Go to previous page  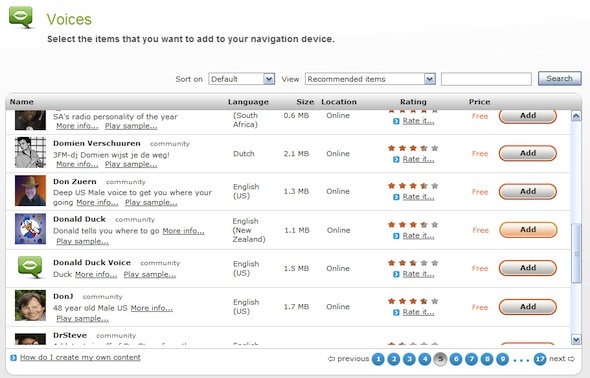coord(348,359)
